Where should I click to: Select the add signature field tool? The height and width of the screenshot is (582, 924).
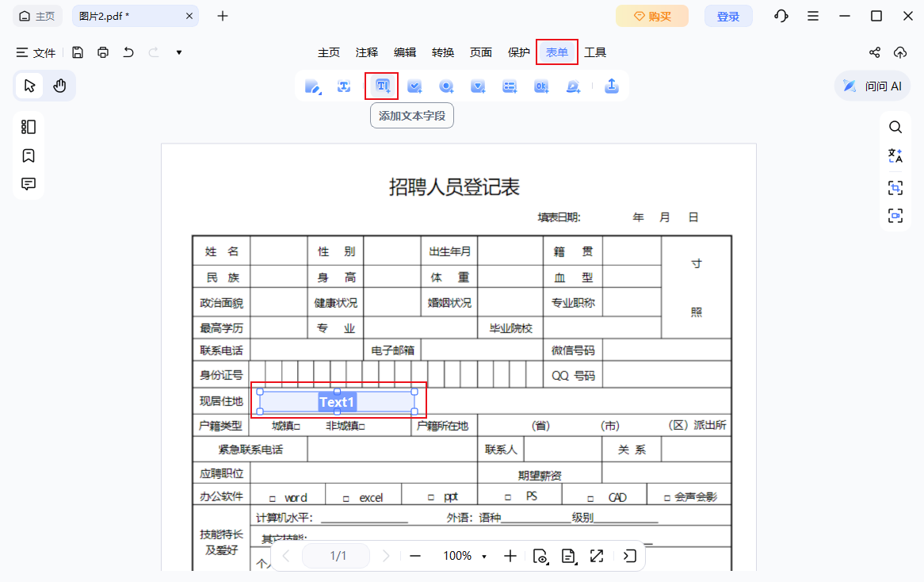(573, 86)
